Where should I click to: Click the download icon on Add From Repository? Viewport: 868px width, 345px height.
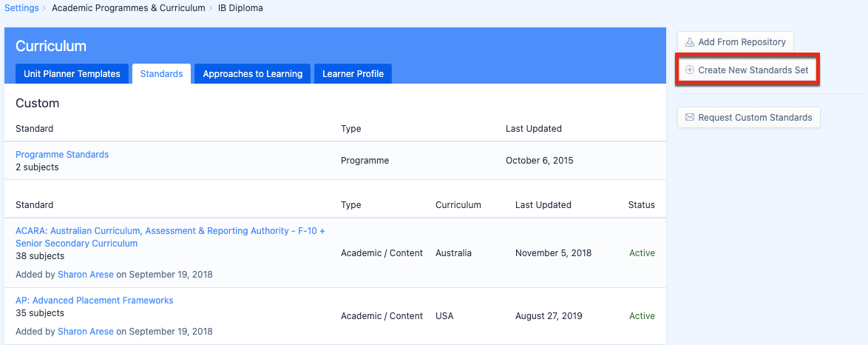[690, 42]
